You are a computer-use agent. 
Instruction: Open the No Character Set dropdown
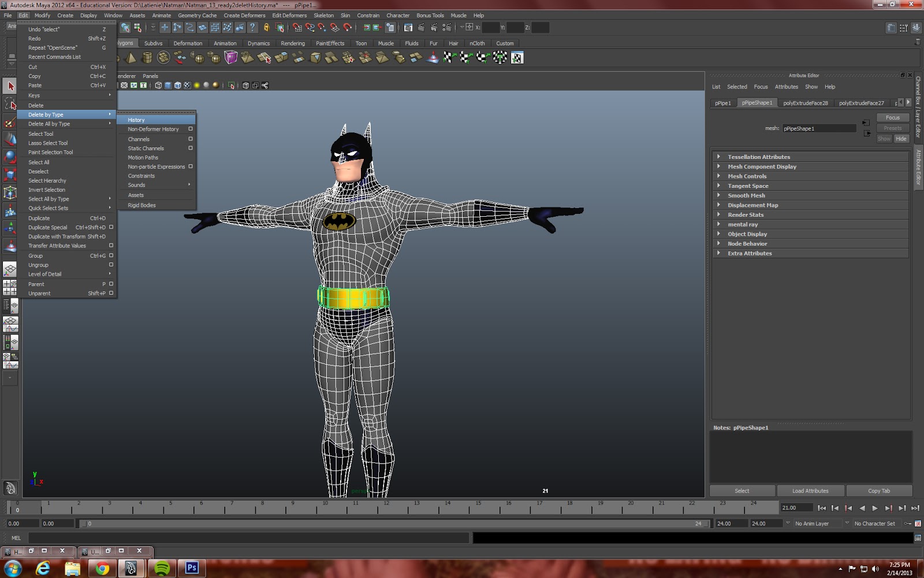[874, 523]
